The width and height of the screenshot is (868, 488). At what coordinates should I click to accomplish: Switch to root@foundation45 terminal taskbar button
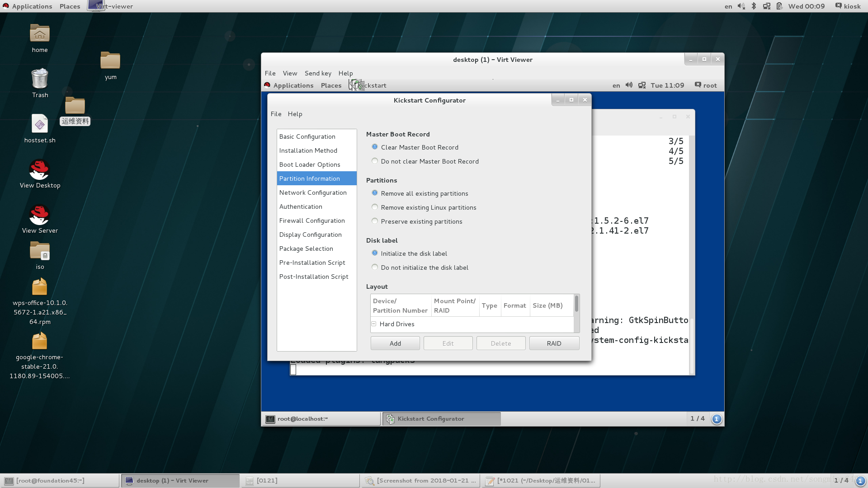tap(60, 481)
